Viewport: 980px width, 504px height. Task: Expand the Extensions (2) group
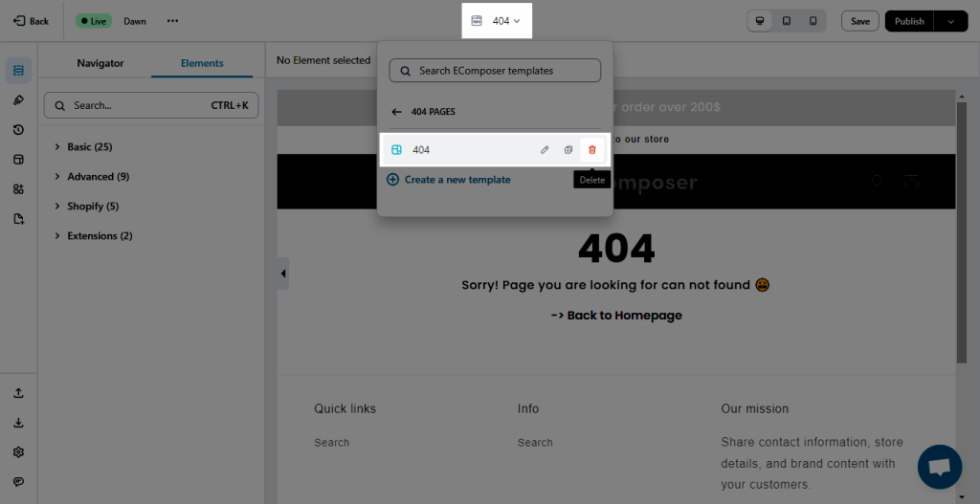[x=94, y=236]
